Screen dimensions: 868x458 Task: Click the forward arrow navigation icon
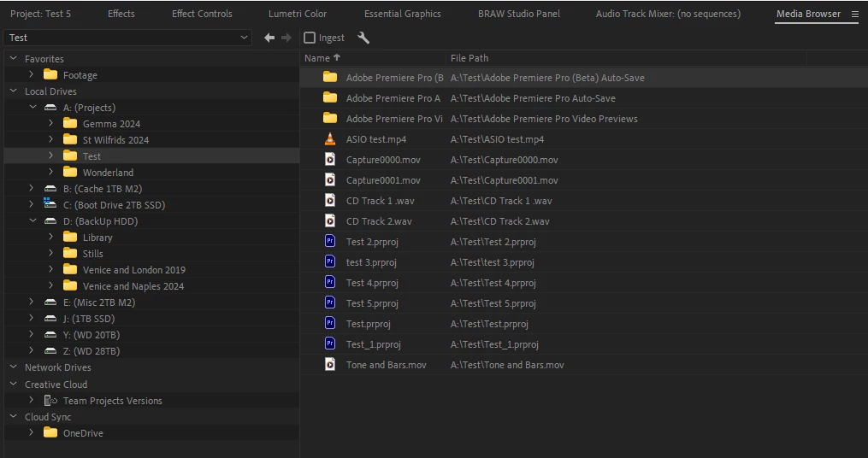pos(286,38)
